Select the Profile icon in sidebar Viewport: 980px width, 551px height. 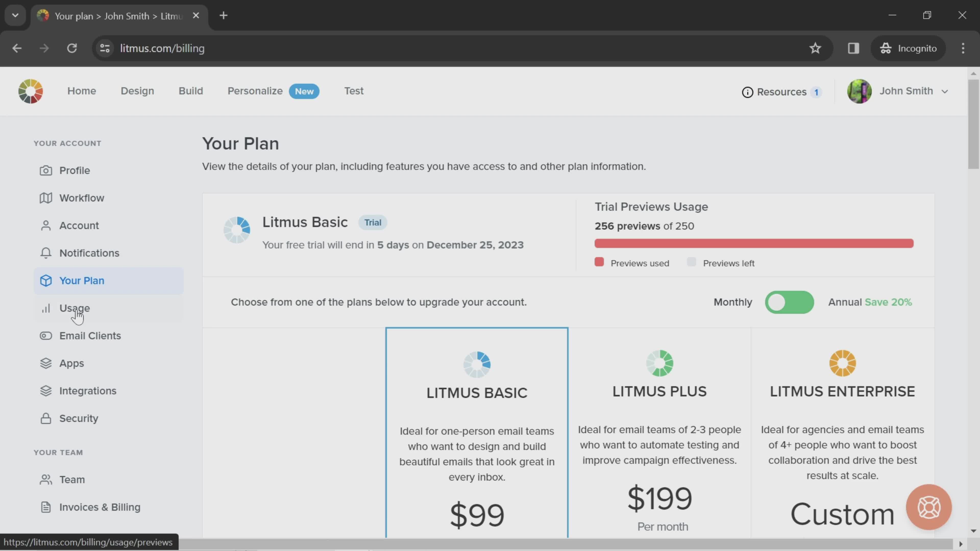pos(46,170)
